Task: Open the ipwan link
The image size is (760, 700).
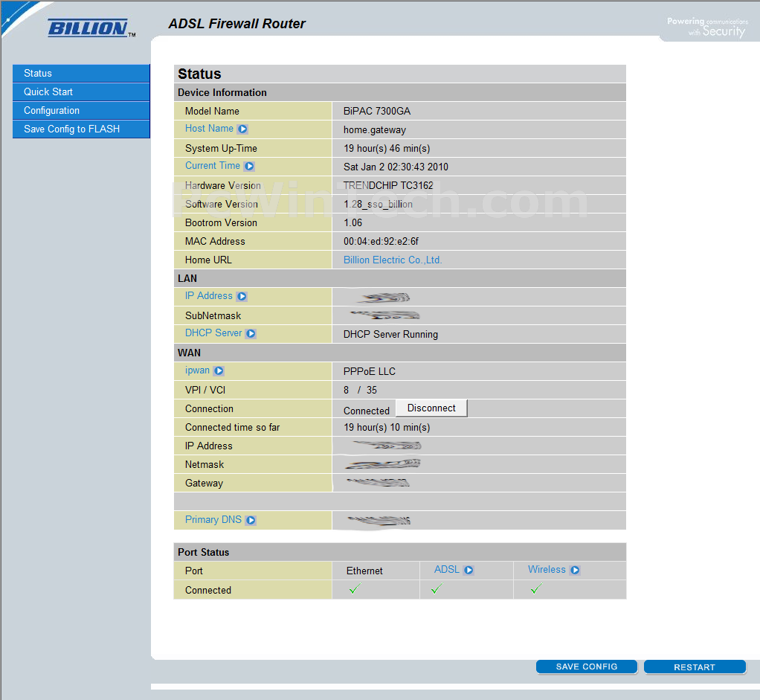Action: click(197, 370)
